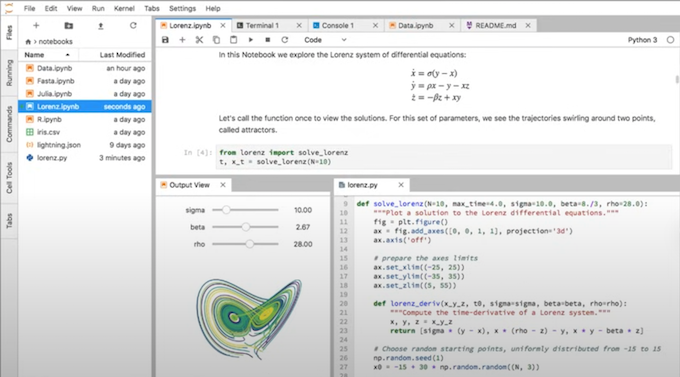680x377 pixels.
Task: Click the sigma slider handle
Action: 226,210
